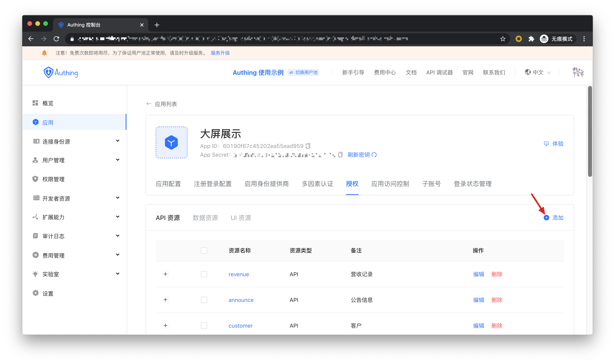Image resolution: width=615 pixels, height=364 pixels.
Task: Copy the App ID to clipboard
Action: click(308, 146)
